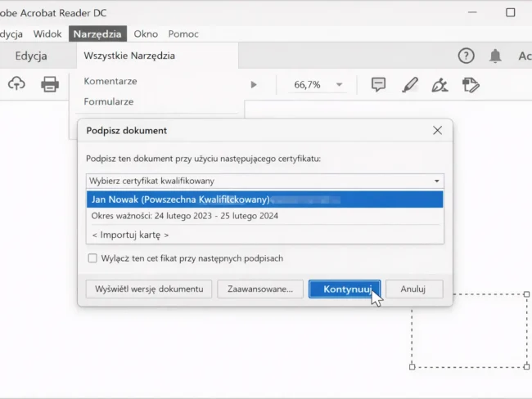Screen dimensions: 532x399
Task: Select the Jan Nowak certificate entry
Action: 265,199
